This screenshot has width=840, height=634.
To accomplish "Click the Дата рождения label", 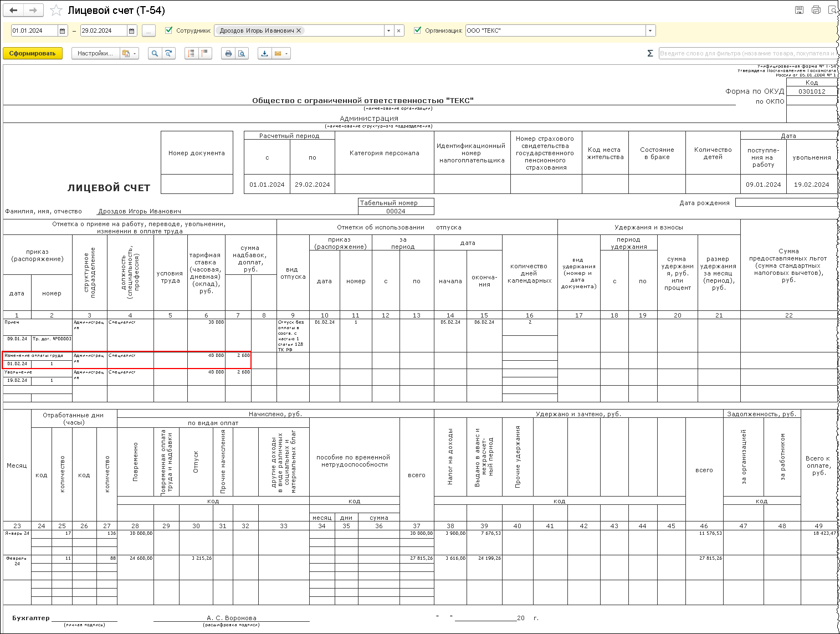I will (704, 203).
